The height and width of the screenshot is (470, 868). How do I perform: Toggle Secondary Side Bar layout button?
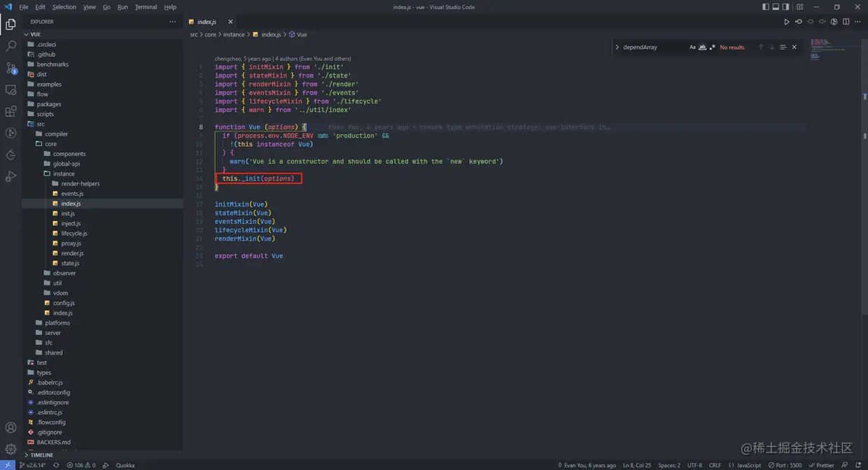click(786, 7)
